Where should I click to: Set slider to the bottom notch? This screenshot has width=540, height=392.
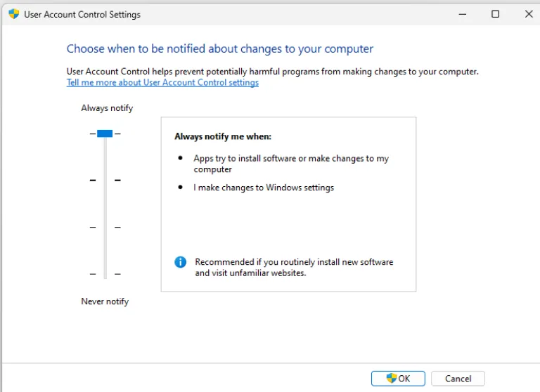(x=105, y=274)
